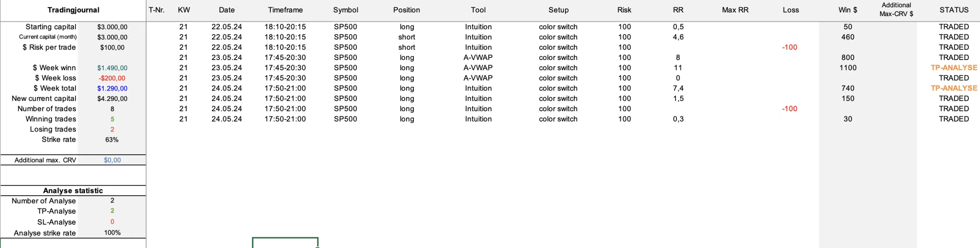
Task: Select the RR cell showing 4,6
Action: pos(678,37)
